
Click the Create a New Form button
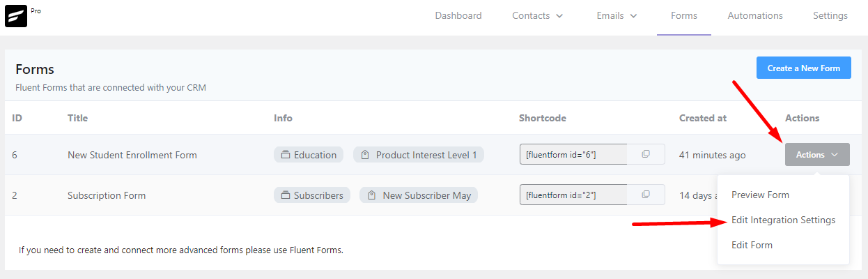[x=804, y=68]
